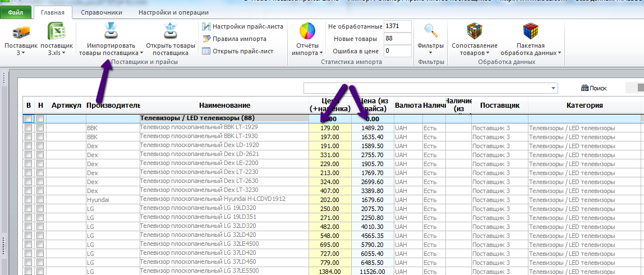Click the Категория column header
The height and width of the screenshot is (275, 644).
coord(585,106)
